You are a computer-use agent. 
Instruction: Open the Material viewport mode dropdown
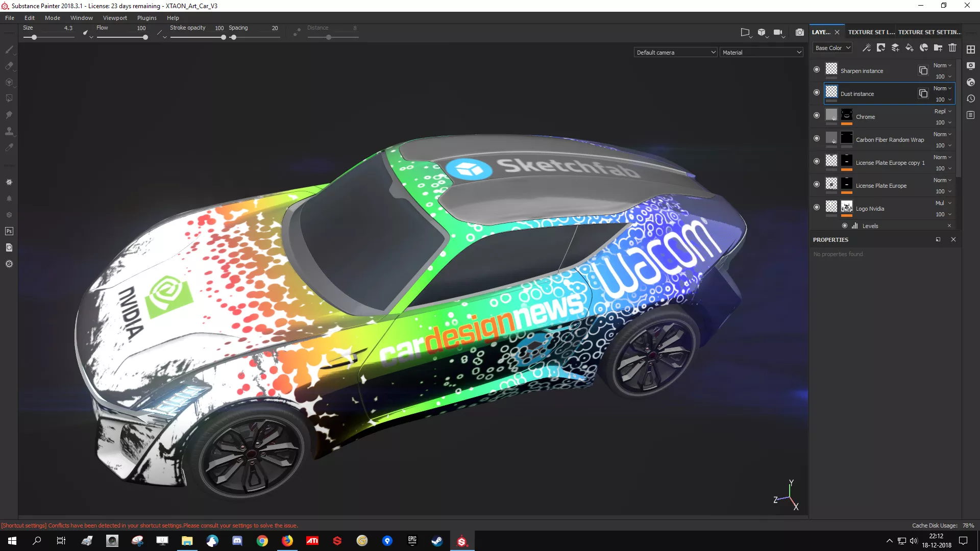pyautogui.click(x=761, y=53)
